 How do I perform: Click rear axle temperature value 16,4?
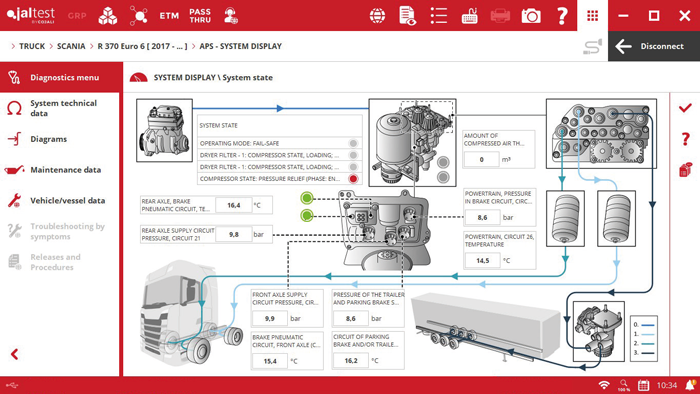tap(233, 205)
